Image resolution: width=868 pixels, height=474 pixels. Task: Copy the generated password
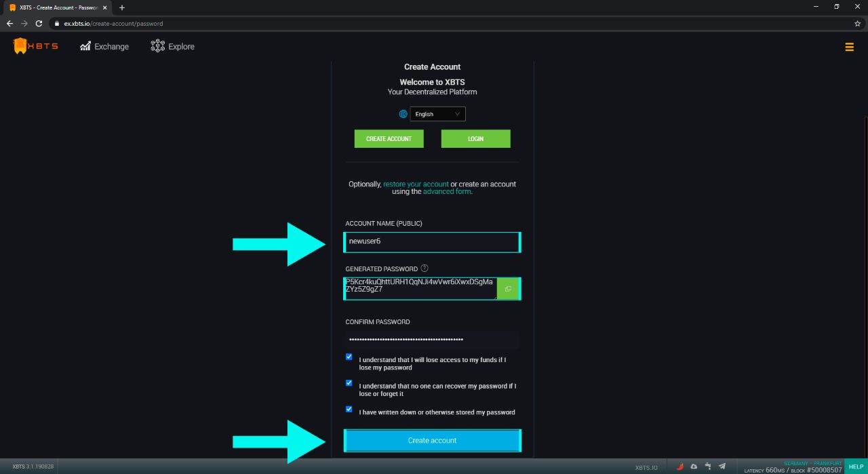click(x=508, y=289)
